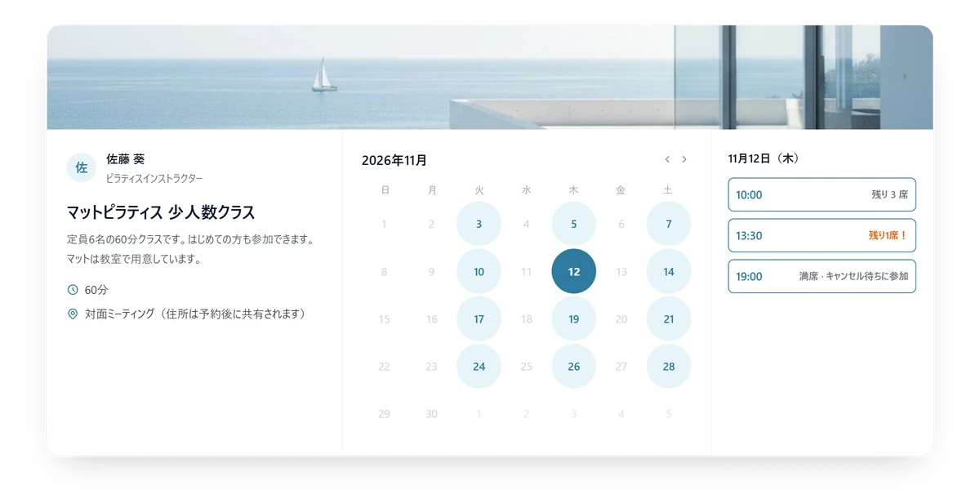Click the 対面ミーティング location text
The width and height of the screenshot is (980, 490).
(195, 314)
